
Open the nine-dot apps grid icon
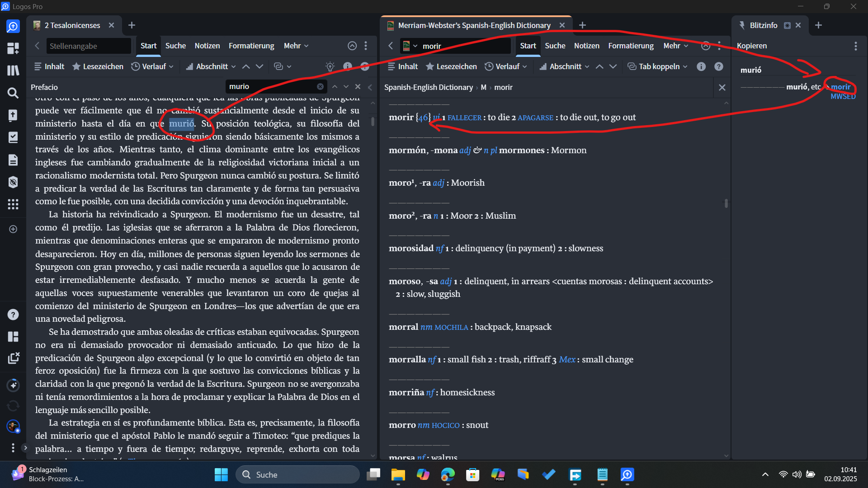(13, 204)
